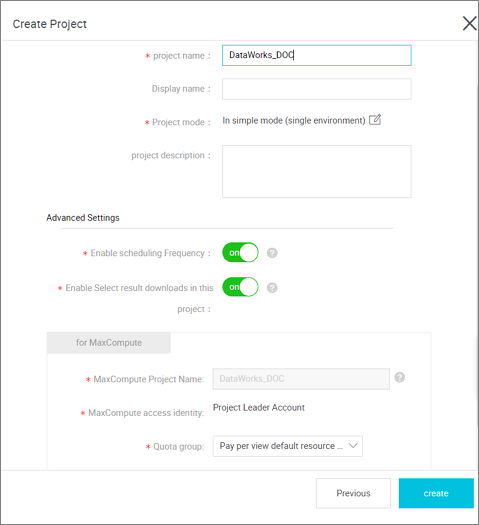This screenshot has width=479, height=525.
Task: Click In simple mode project mode text
Action: 294,121
